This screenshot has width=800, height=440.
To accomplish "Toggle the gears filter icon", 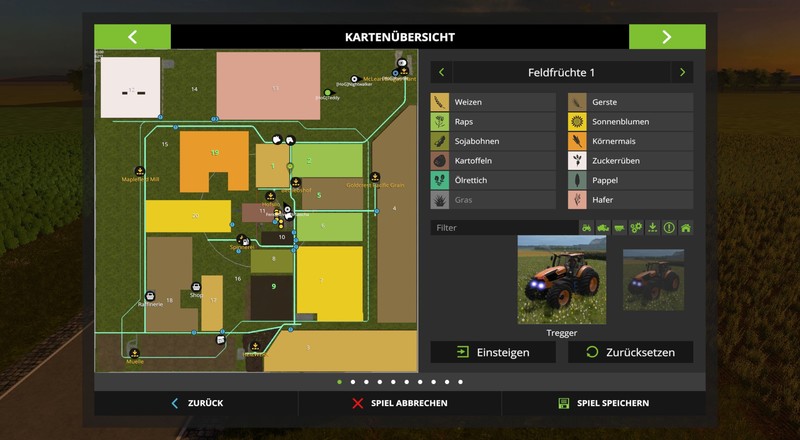I will pos(636,228).
